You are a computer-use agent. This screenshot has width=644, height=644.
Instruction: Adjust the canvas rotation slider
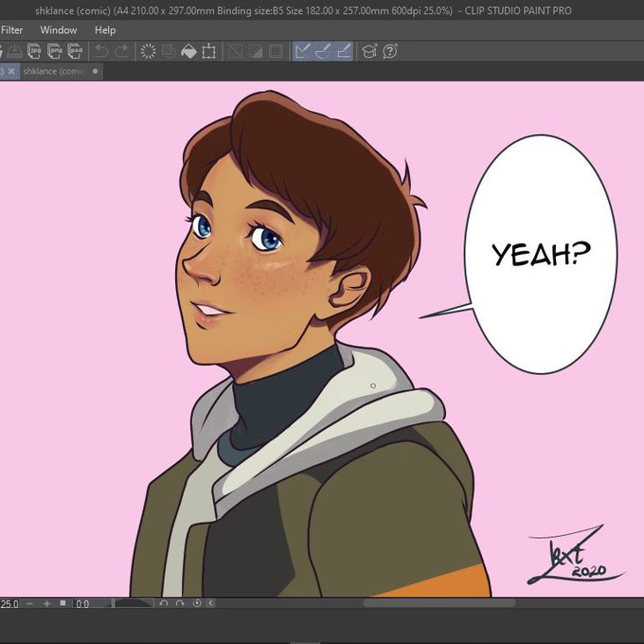[x=133, y=603]
